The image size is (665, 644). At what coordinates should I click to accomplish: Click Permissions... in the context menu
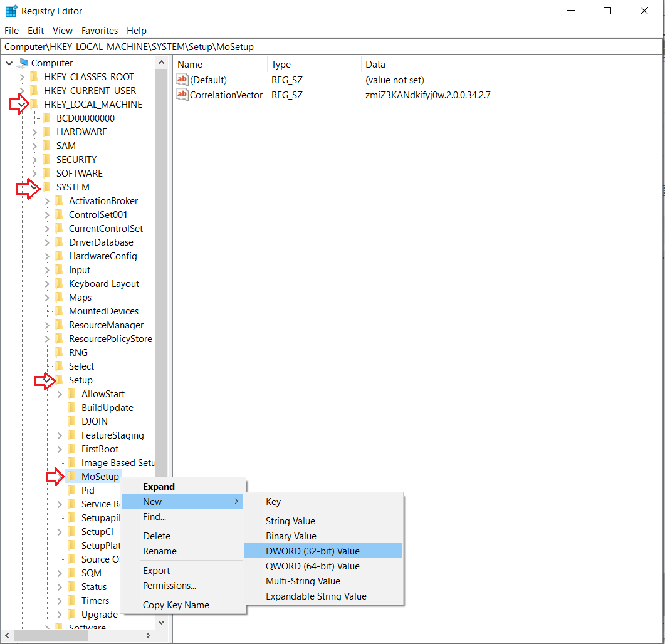183,586
